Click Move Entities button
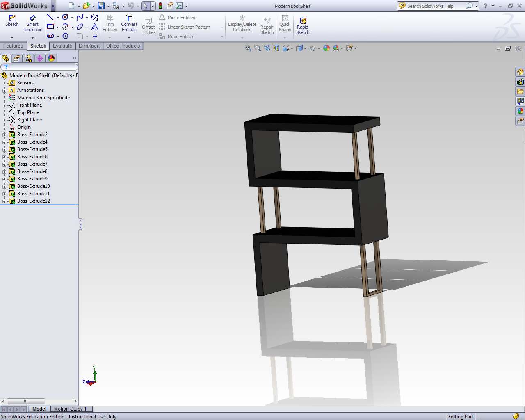525x420 pixels. (177, 37)
